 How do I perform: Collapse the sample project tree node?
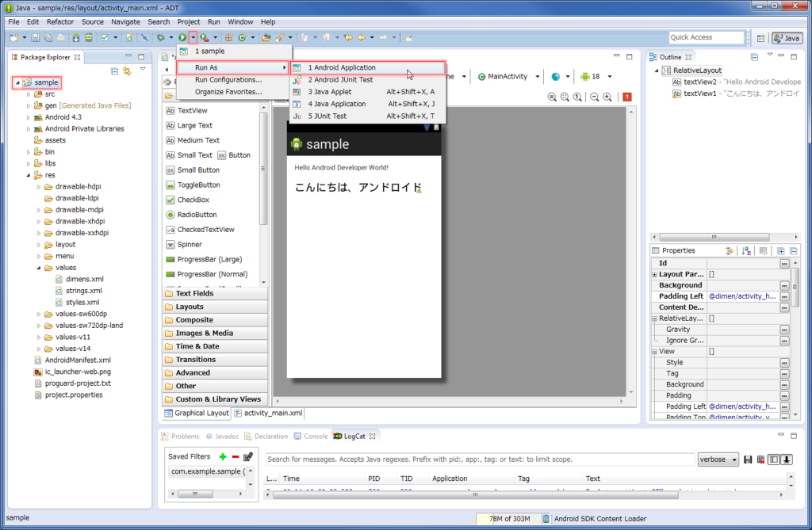[x=17, y=82]
